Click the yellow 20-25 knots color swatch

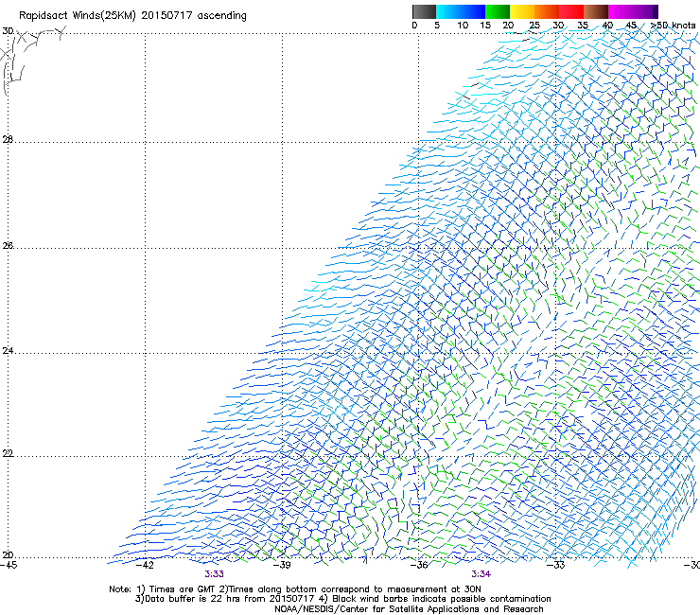click(522, 11)
